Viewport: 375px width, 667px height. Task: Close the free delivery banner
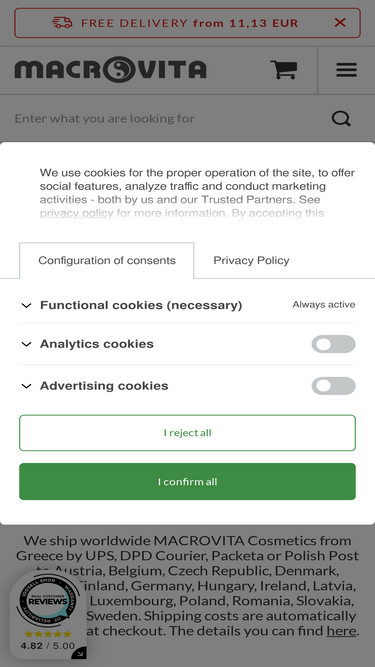[340, 23]
